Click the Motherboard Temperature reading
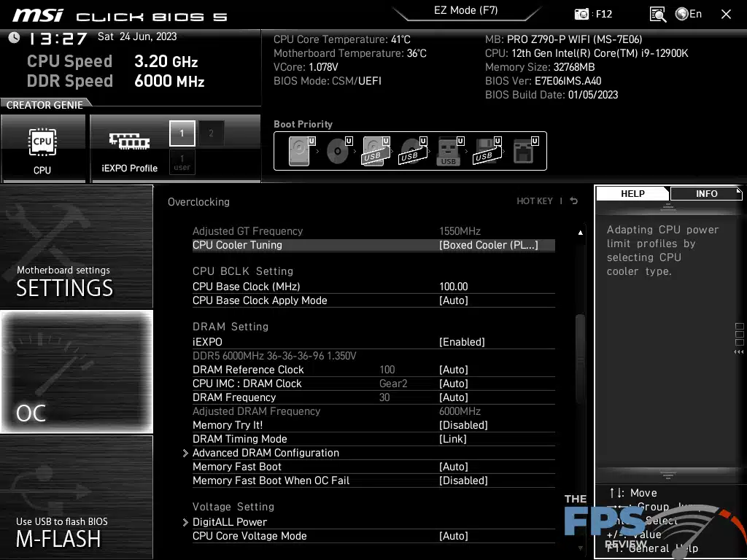The height and width of the screenshot is (560, 747). pos(350,52)
